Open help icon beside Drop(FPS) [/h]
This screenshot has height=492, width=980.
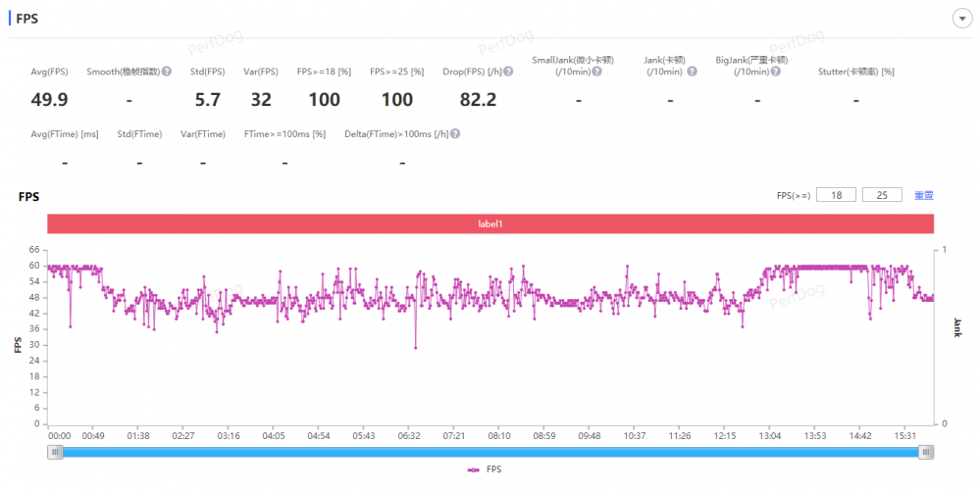[x=509, y=72]
